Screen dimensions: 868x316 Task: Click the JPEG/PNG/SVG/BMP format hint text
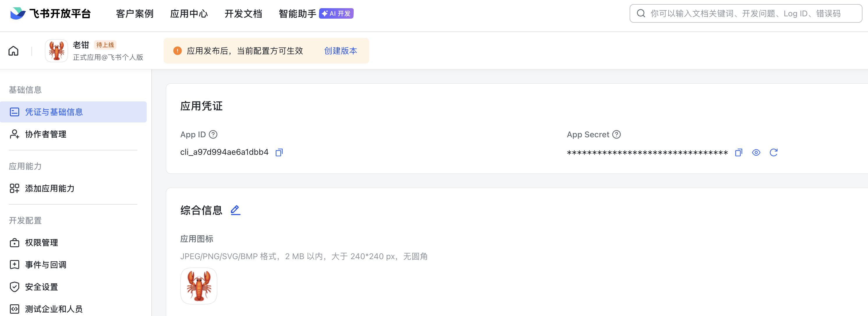coord(304,257)
